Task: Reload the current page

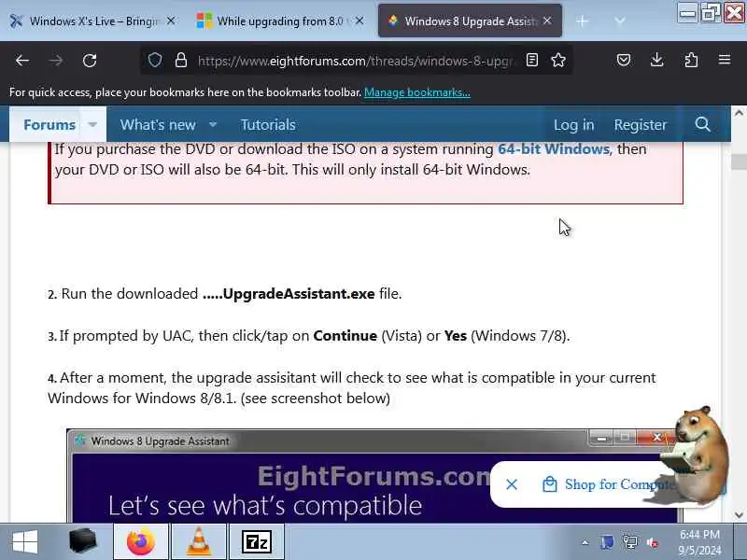Action: pos(90,61)
